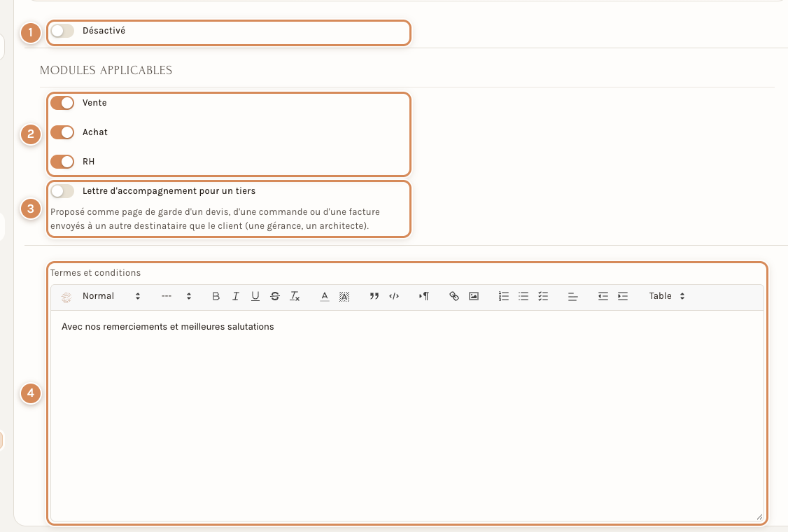The width and height of the screenshot is (788, 532).
Task: Create a checklist
Action: 543,296
